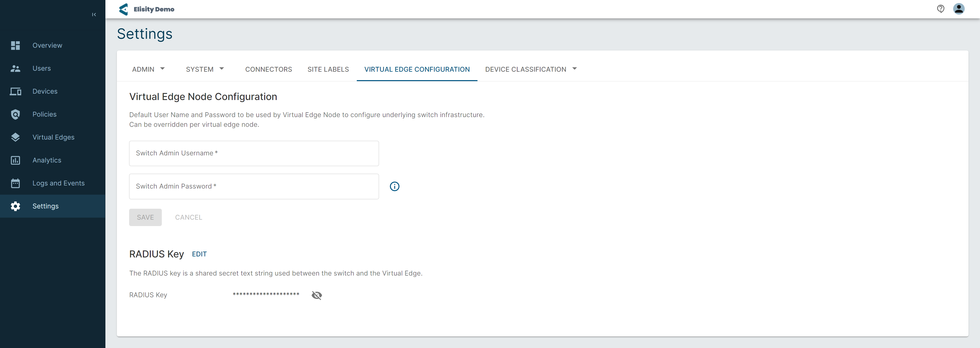This screenshot has height=348, width=980.
Task: Focus the Switch Admin Username field
Action: coord(254,153)
